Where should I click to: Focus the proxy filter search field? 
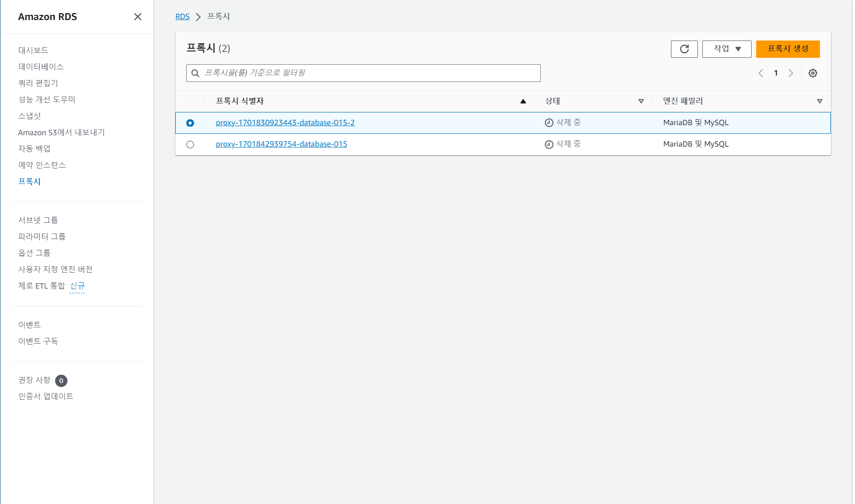(364, 73)
